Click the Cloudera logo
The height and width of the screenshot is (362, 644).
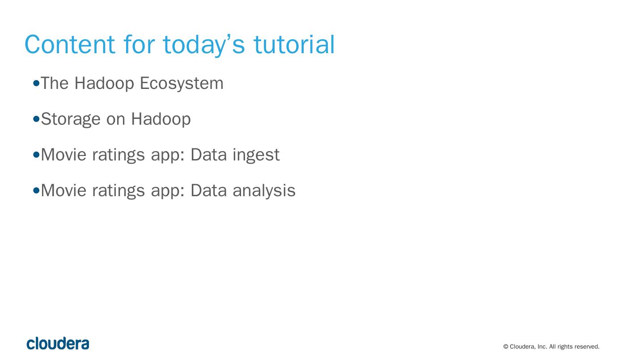(58, 343)
